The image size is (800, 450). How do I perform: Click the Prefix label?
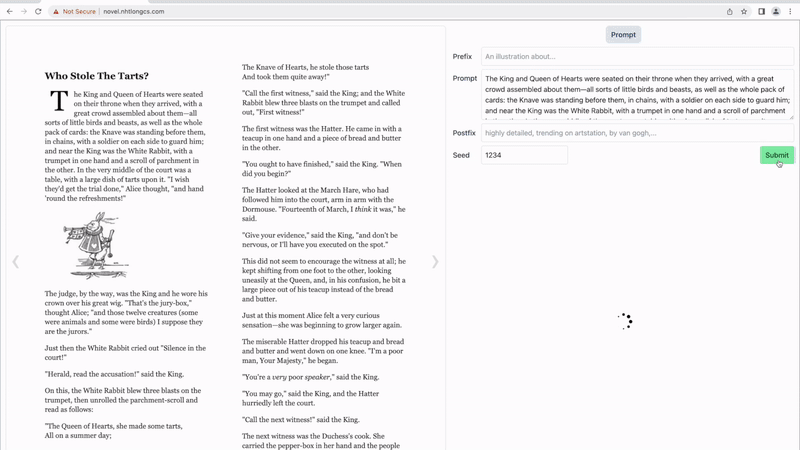(462, 57)
